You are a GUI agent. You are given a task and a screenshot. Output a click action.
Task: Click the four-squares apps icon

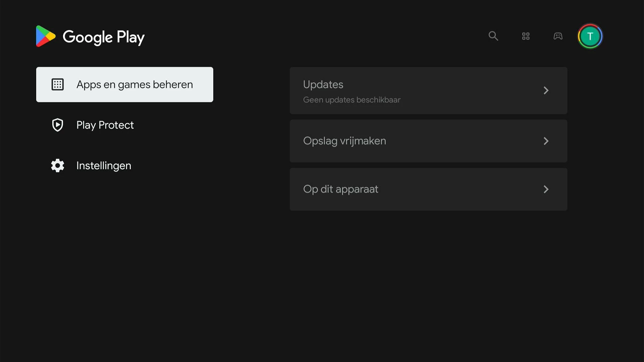point(526,36)
